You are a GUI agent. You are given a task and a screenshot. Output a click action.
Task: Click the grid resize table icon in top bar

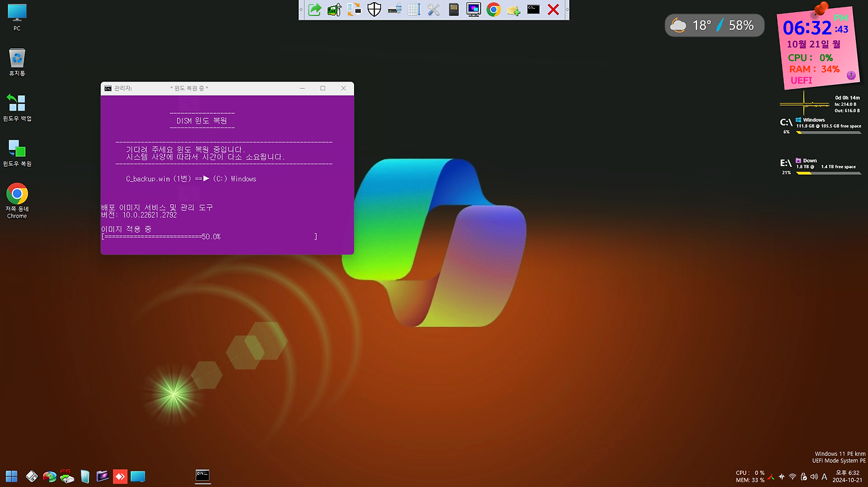414,9
